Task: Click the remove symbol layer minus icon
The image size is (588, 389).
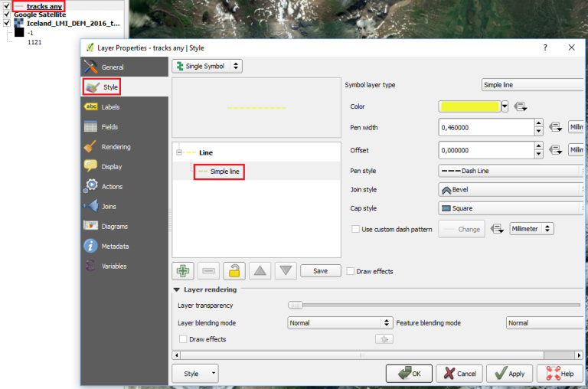Action: [x=208, y=270]
